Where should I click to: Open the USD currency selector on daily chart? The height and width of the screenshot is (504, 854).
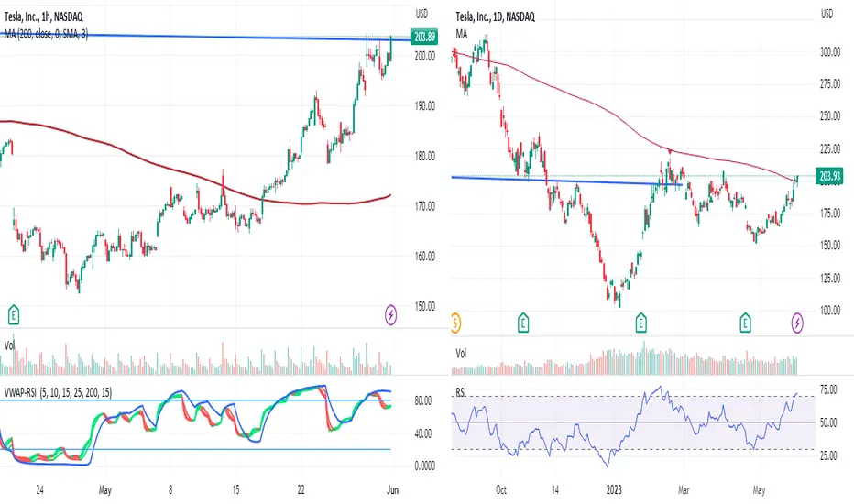(x=827, y=14)
